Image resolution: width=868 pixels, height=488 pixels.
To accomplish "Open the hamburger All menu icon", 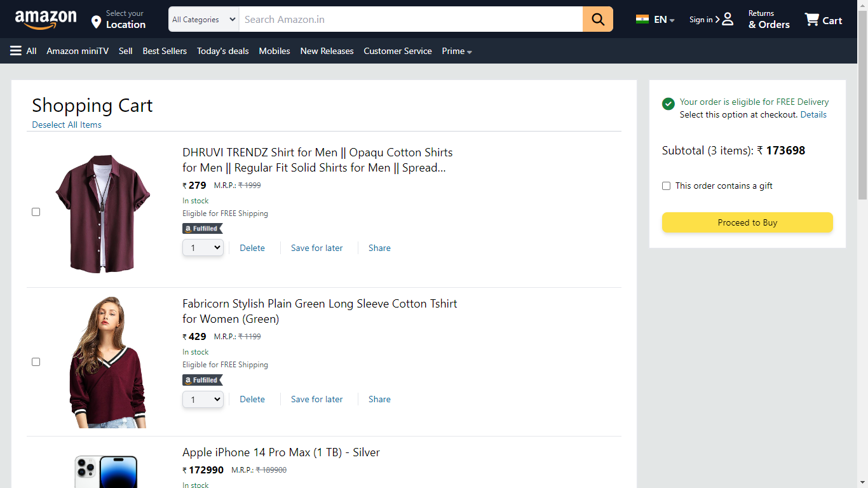I will 16,51.
